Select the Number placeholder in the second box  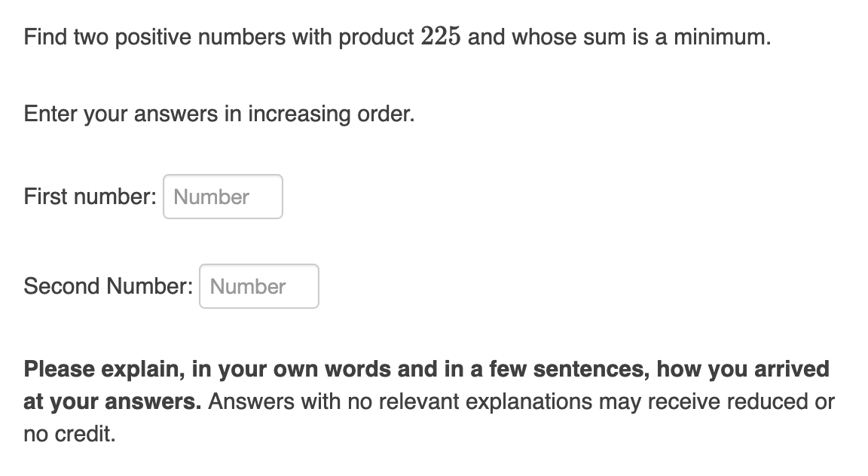pos(248,285)
